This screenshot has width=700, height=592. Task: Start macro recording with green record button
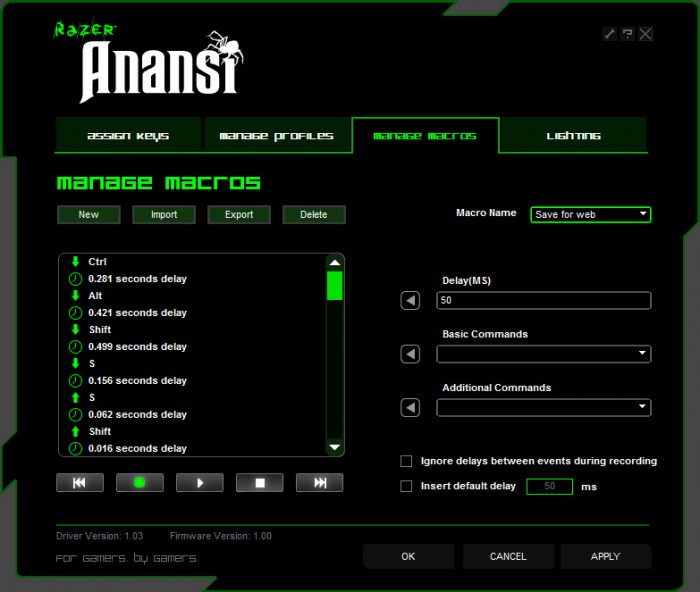[140, 483]
